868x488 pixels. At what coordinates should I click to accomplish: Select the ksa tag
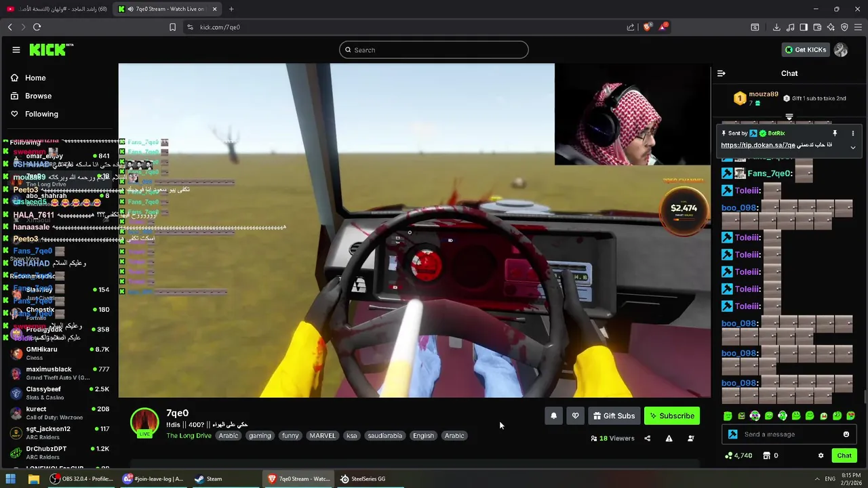click(352, 436)
